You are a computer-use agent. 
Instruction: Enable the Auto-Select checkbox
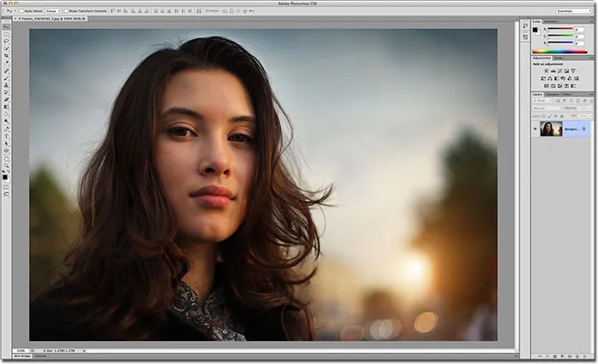pyautogui.click(x=21, y=11)
